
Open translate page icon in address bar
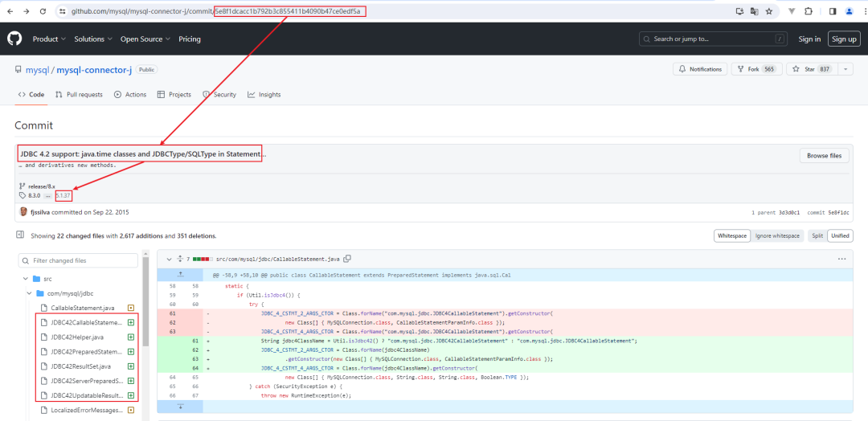point(754,11)
